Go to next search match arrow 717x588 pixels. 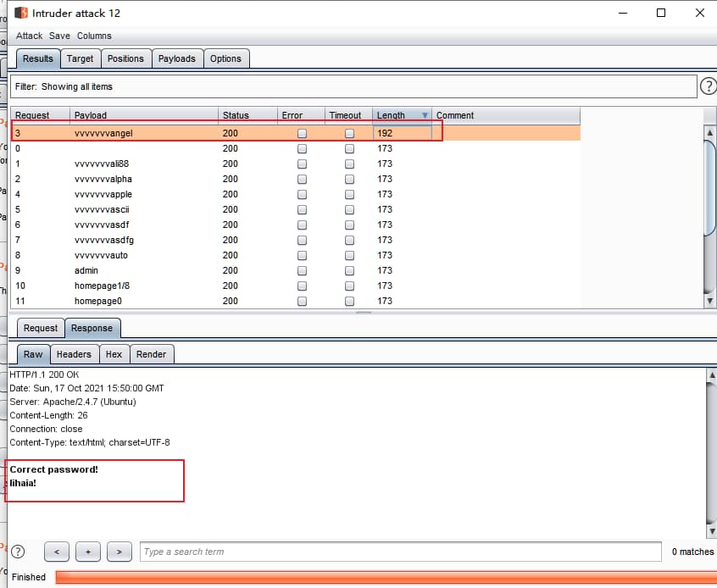coord(119,552)
